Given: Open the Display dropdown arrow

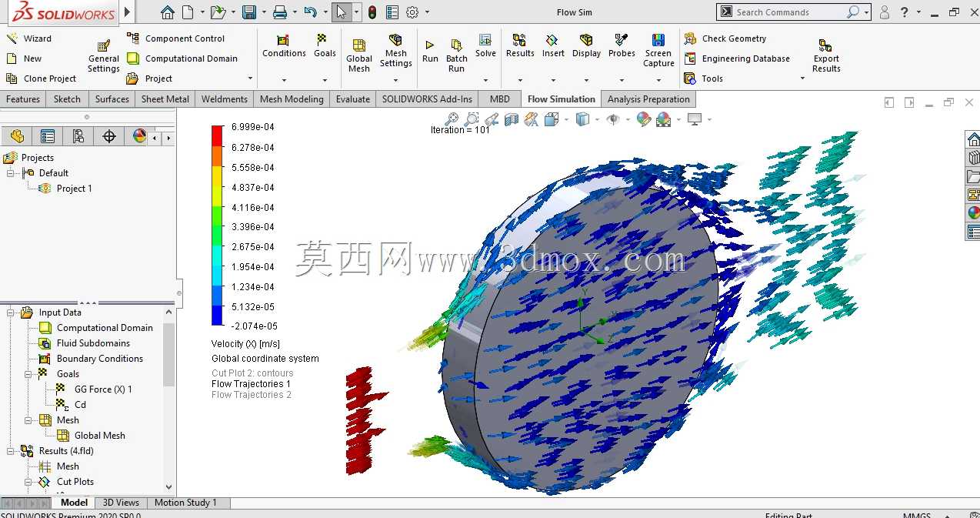Looking at the screenshot, I should click(x=586, y=80).
